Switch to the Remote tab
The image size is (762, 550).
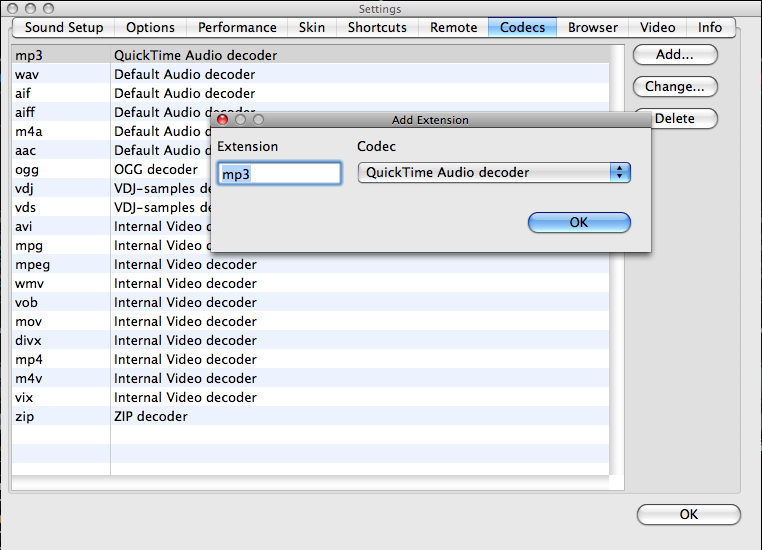point(453,27)
